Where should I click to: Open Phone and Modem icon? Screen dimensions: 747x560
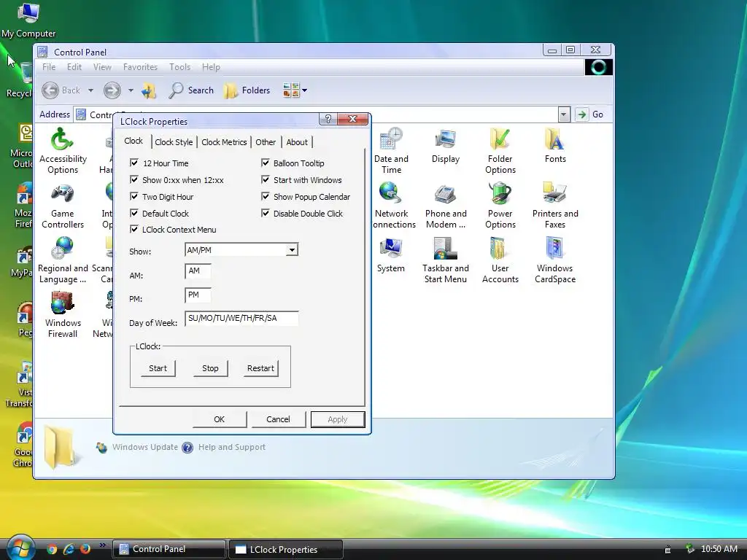click(446, 206)
